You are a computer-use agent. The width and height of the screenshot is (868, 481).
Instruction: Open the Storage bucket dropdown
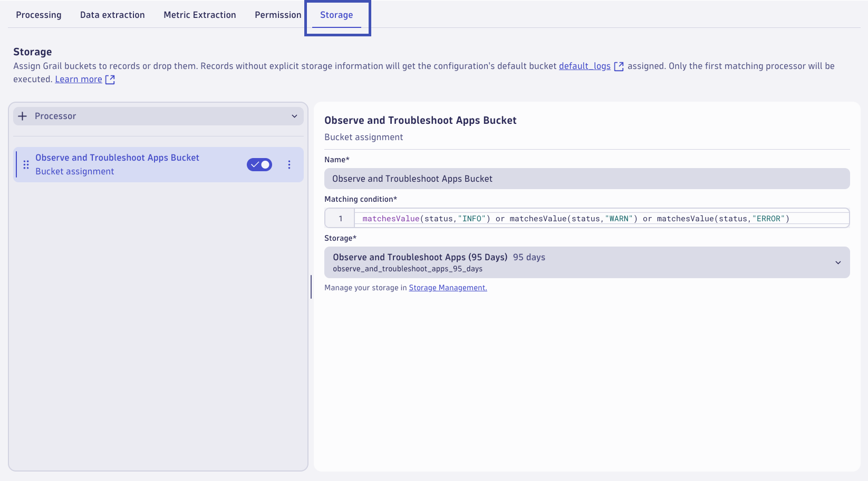click(587, 262)
